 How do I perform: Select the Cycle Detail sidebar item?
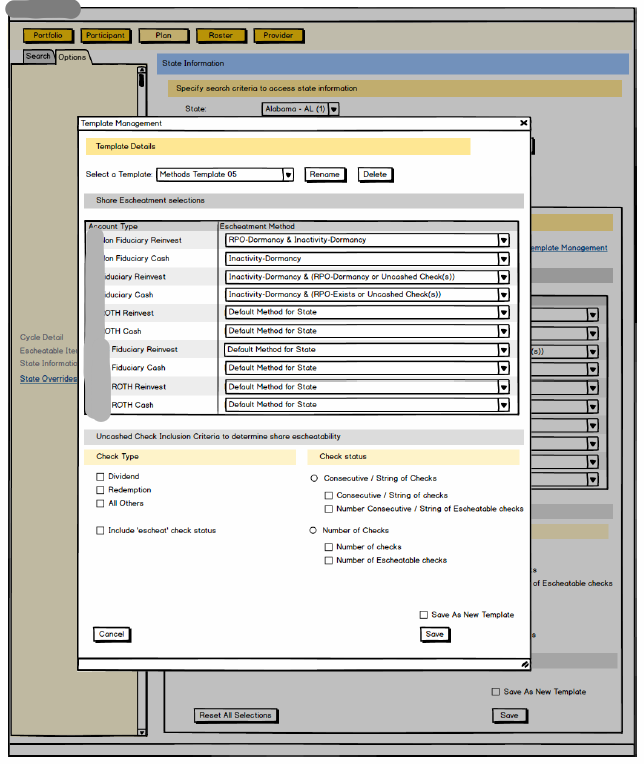[x=41, y=337]
